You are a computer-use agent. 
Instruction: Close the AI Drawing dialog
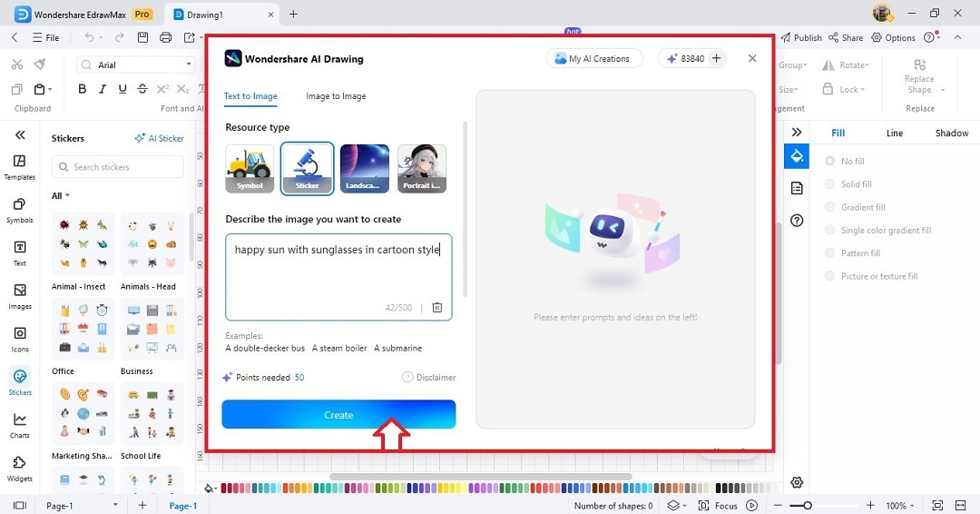[x=752, y=58]
